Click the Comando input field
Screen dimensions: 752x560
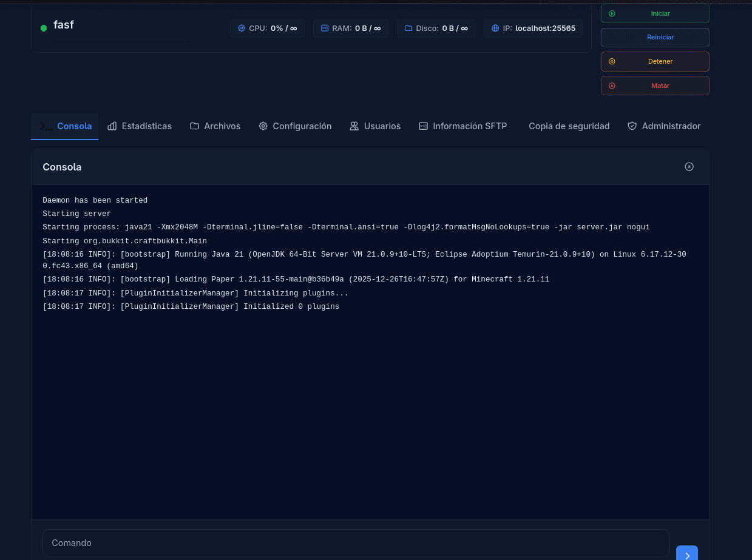[x=355, y=542]
